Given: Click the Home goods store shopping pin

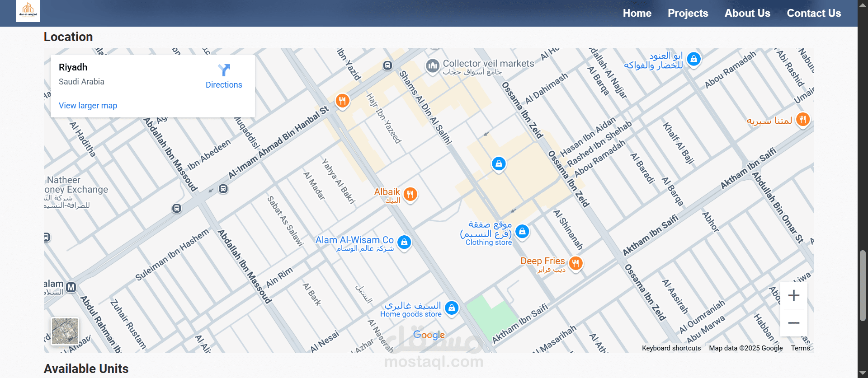Looking at the screenshot, I should point(452,308).
